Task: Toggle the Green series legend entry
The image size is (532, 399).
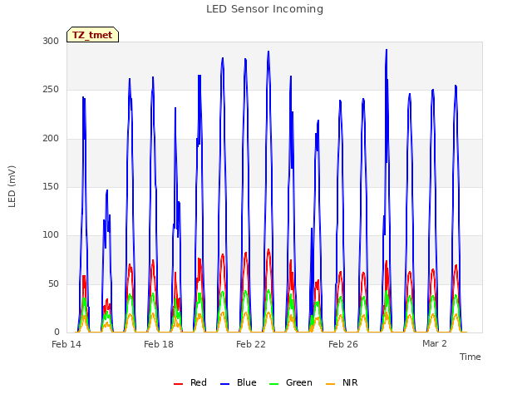Action: 291,382
